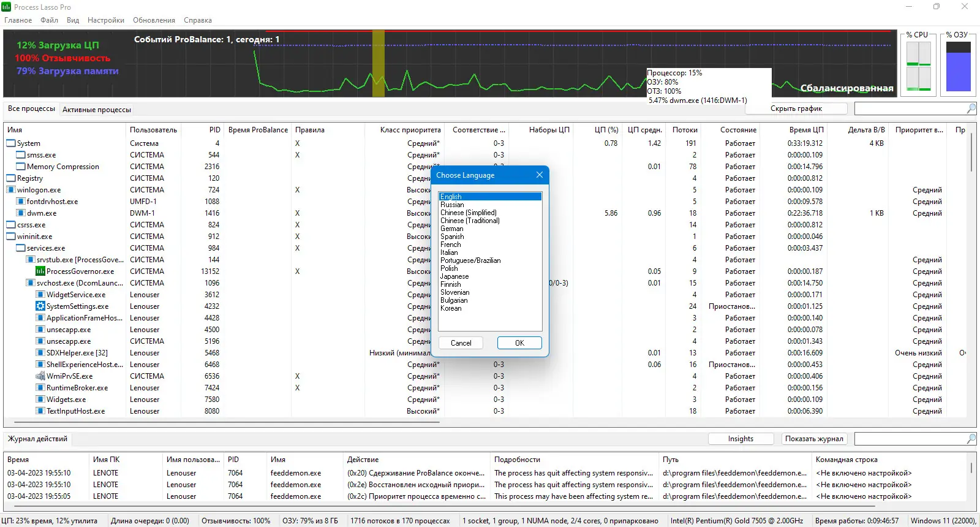Click the % ОЗУ memory usage meter
Image resolution: width=980 pixels, height=527 pixels.
(x=958, y=67)
